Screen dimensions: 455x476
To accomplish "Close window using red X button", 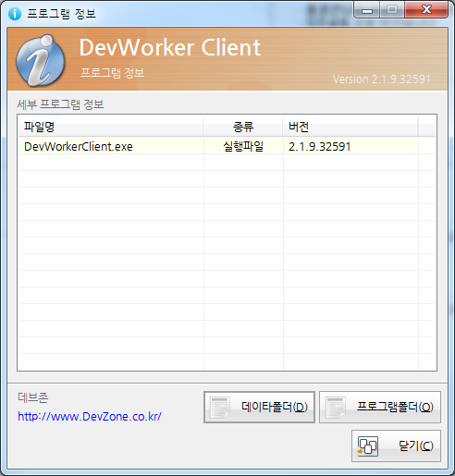I will pos(426,10).
